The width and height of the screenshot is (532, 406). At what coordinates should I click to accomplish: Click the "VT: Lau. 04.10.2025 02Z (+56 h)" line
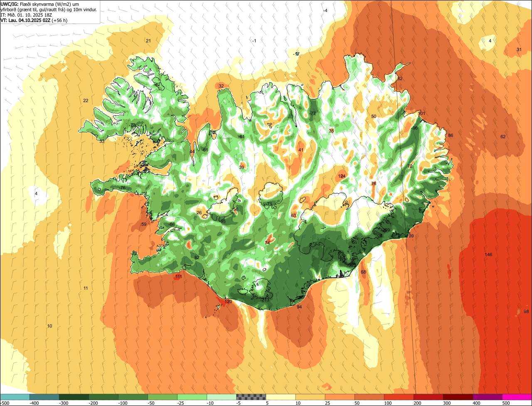pos(34,20)
